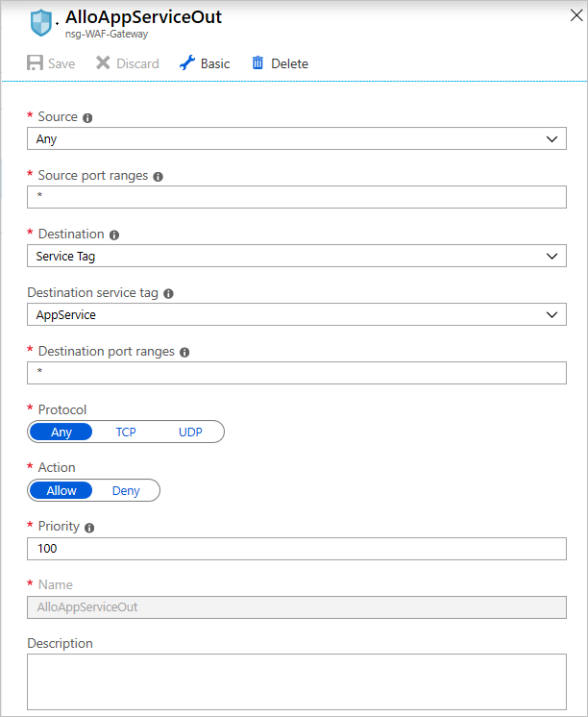Expand the Destination Service Tag dropdown
Screen dimensions: 588x717
296,257
